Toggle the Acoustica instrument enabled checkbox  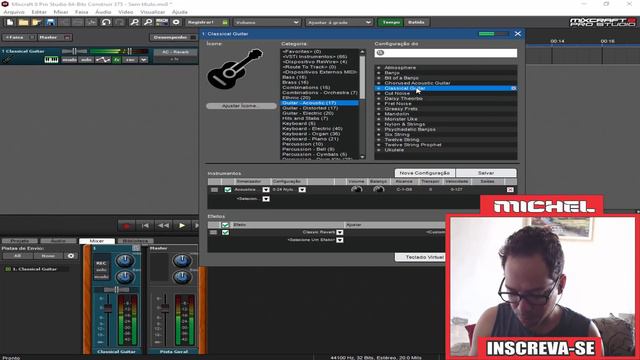(228, 190)
